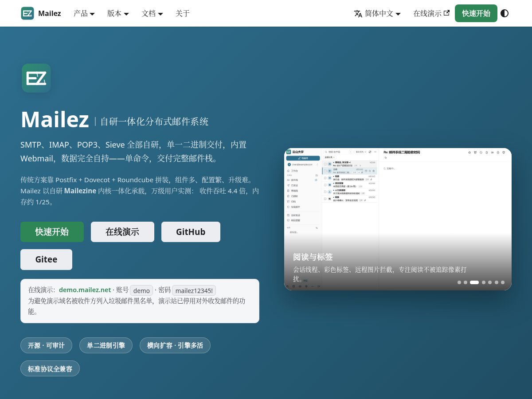Click the 阅读与标签 slide caption title
This screenshot has width=532, height=399.
click(x=313, y=257)
